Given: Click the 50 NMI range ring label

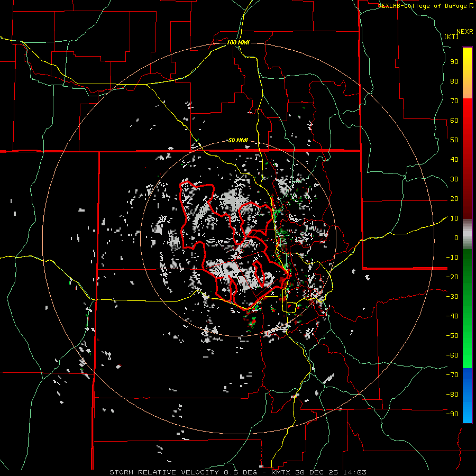Looking at the screenshot, I should [x=238, y=140].
